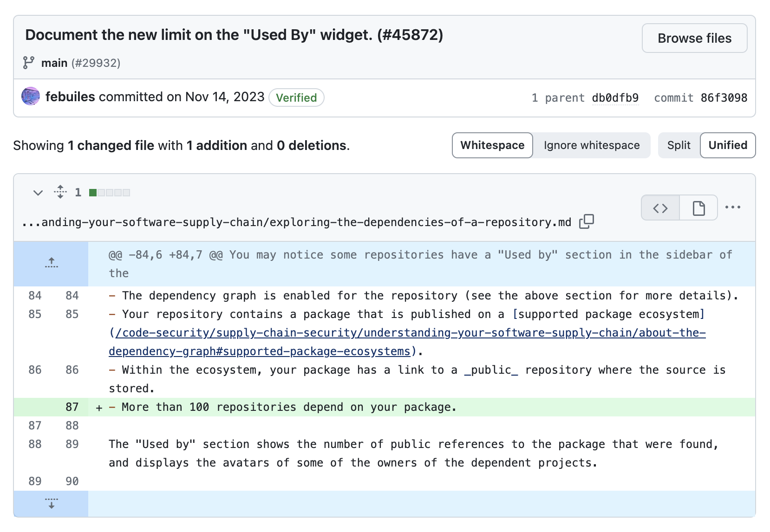770x532 pixels.
Task: Select the Whitespace option
Action: coord(492,145)
